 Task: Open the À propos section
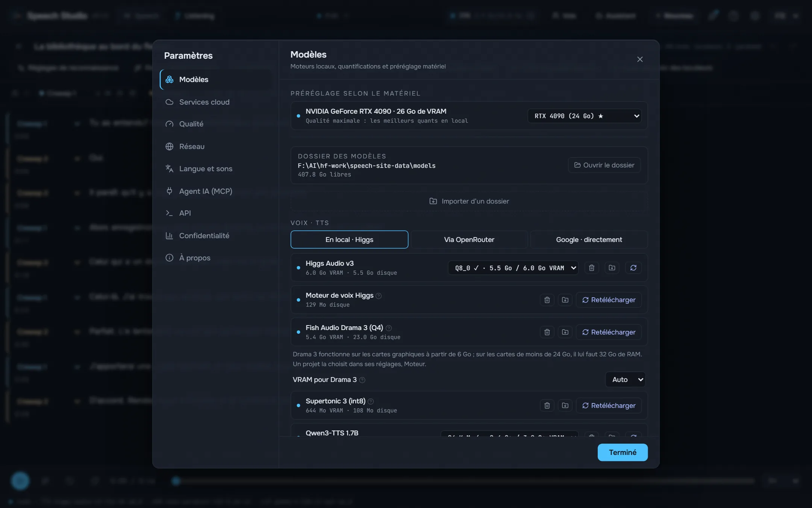[x=216, y=258]
